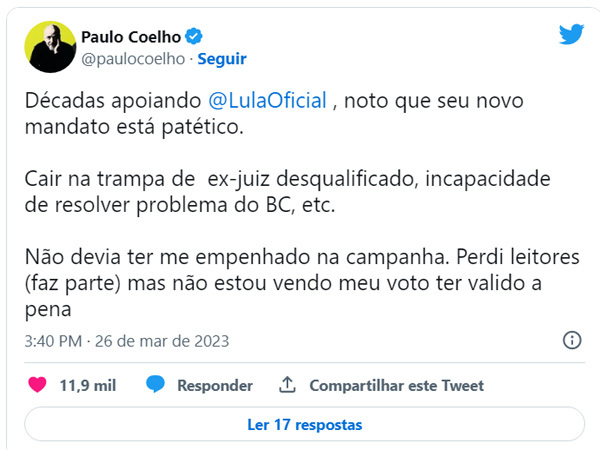
Task: Click the opening paragraph after the mention
Action: pyautogui.click(x=274, y=114)
